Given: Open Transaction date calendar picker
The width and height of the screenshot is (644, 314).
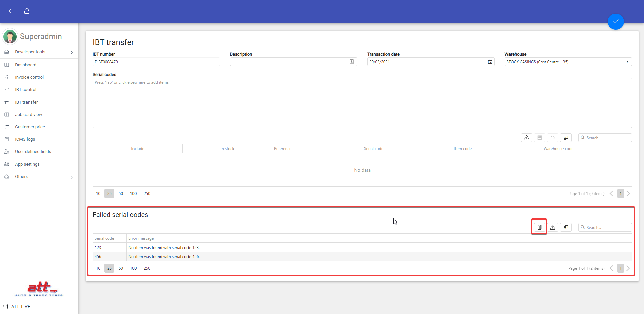Looking at the screenshot, I should (x=490, y=62).
